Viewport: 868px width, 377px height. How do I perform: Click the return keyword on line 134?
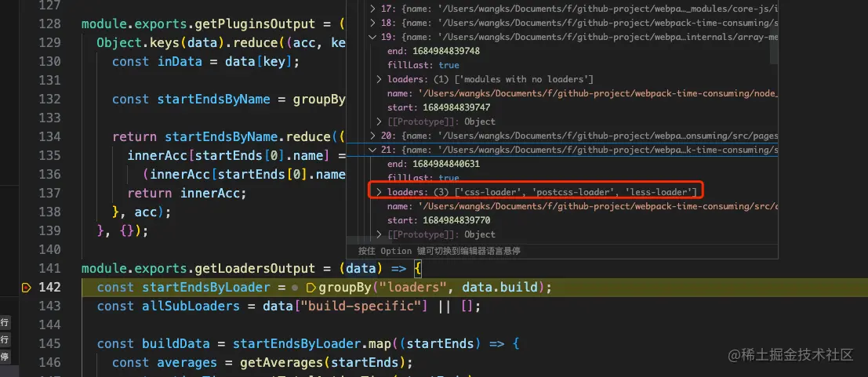[135, 136]
